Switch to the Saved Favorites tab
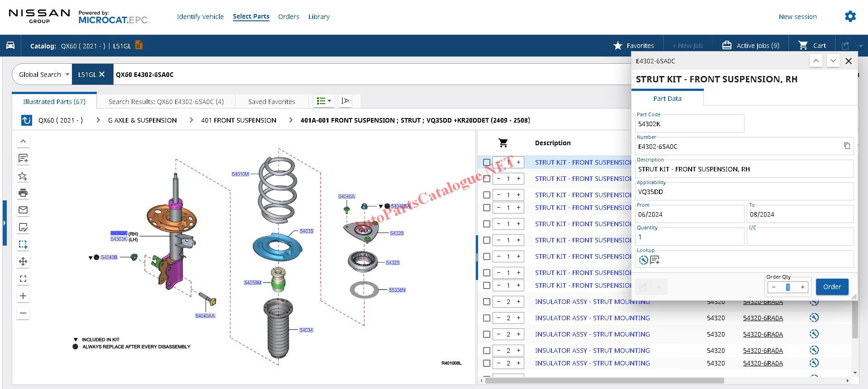Image resolution: width=868 pixels, height=389 pixels. click(x=271, y=102)
